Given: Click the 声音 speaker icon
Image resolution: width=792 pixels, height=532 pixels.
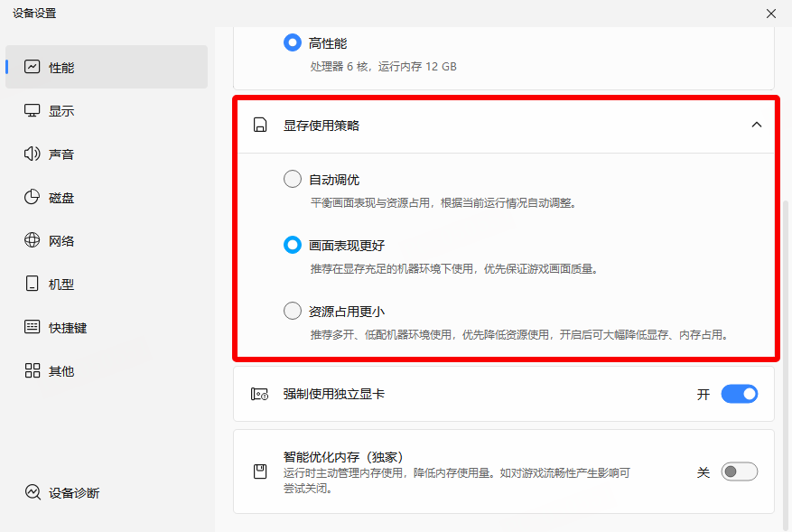Looking at the screenshot, I should pyautogui.click(x=33, y=154).
